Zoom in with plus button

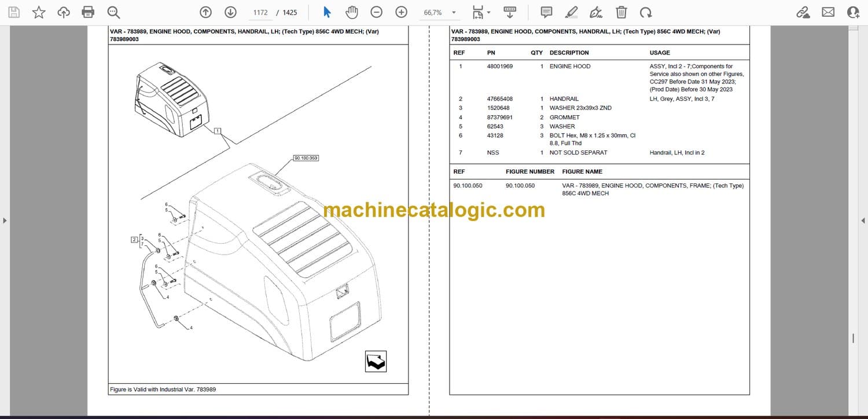point(401,12)
